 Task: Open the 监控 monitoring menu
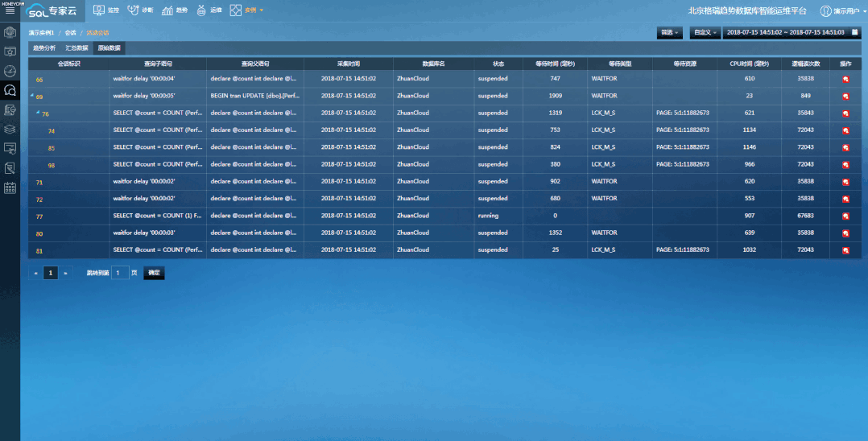pyautogui.click(x=106, y=10)
